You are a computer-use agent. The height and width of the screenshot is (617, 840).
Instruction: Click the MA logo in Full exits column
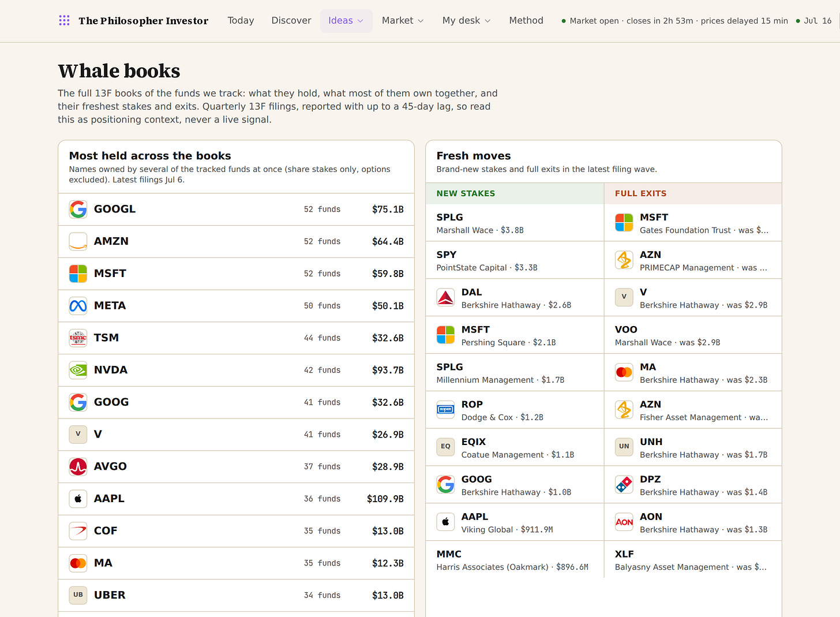pyautogui.click(x=624, y=372)
